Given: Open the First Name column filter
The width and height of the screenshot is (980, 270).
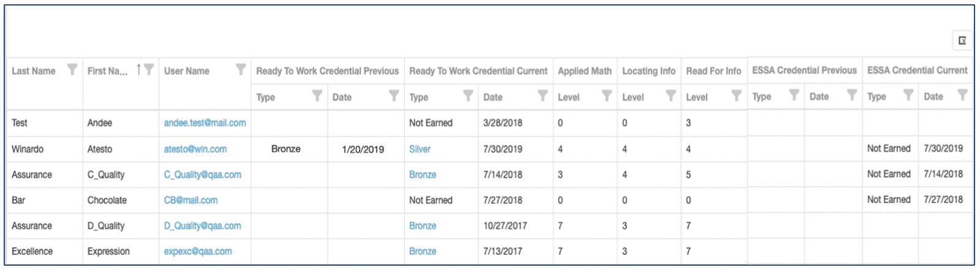Looking at the screenshot, I should pyautogui.click(x=149, y=69).
